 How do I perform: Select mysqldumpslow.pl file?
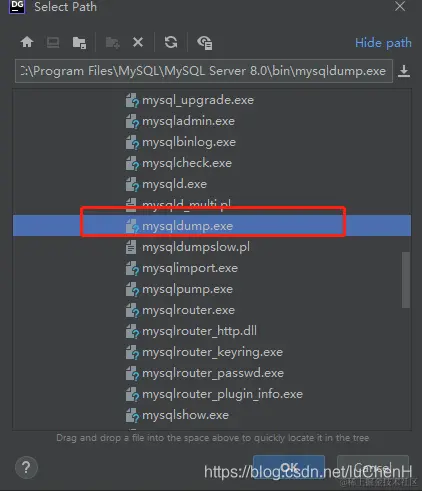pos(196,247)
